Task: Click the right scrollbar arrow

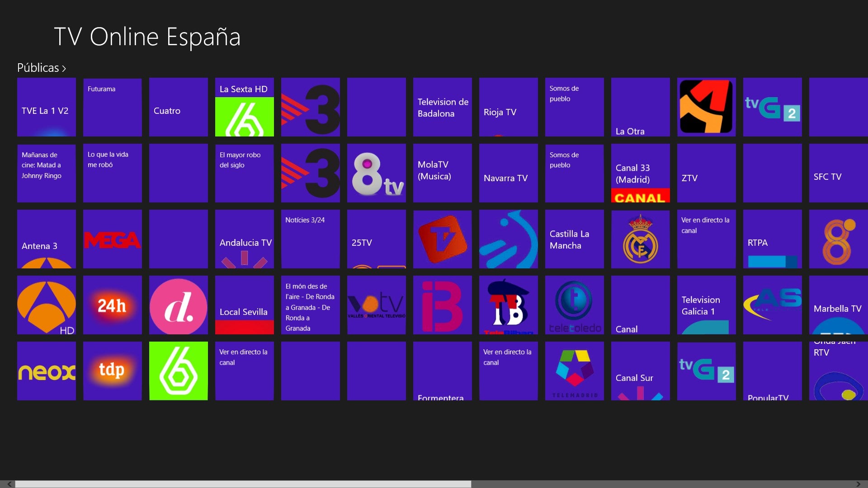Action: tap(858, 484)
